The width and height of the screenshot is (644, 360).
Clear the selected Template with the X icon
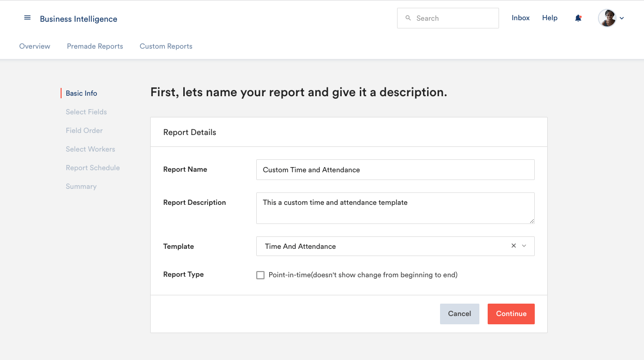click(x=513, y=246)
